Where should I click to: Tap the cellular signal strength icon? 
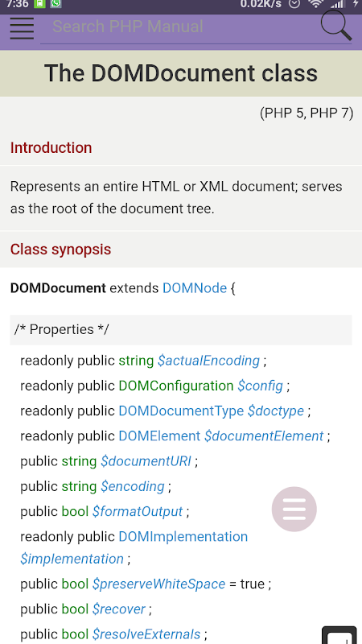click(x=337, y=4)
